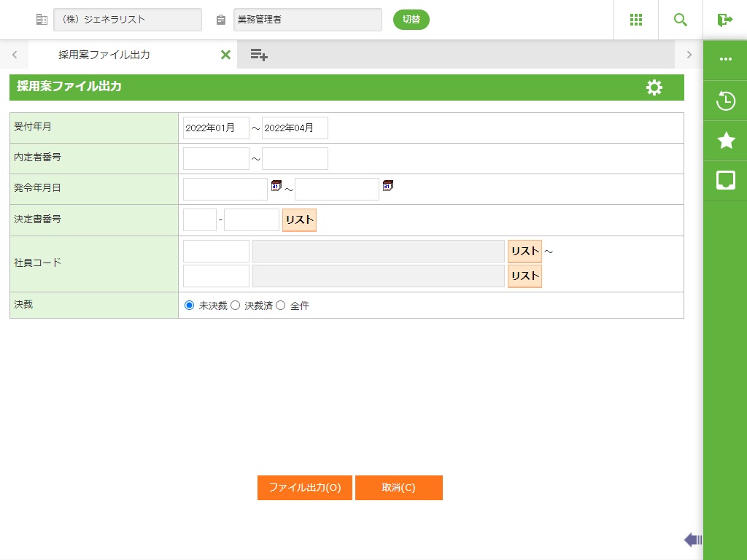Click the add new tab icon
Viewport: 747px width, 560px height.
[259, 55]
